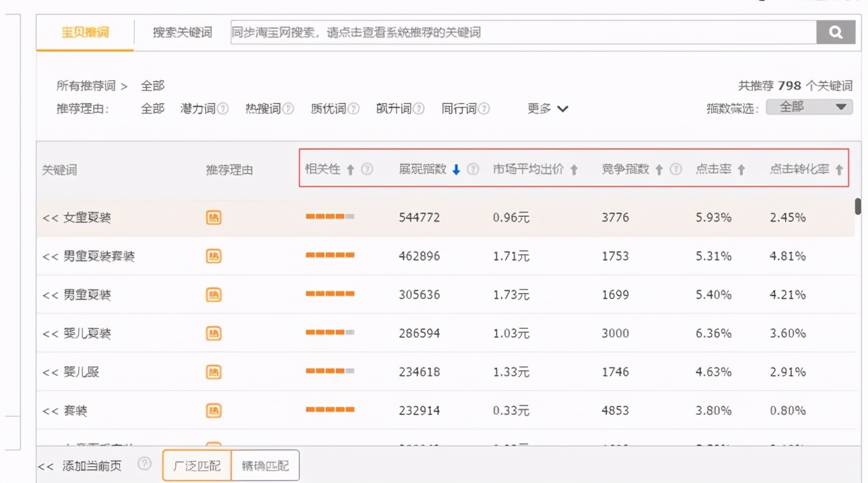This screenshot has width=868, height=483.
Task: Click help icon beside 热搜词 filter
Action: (288, 109)
